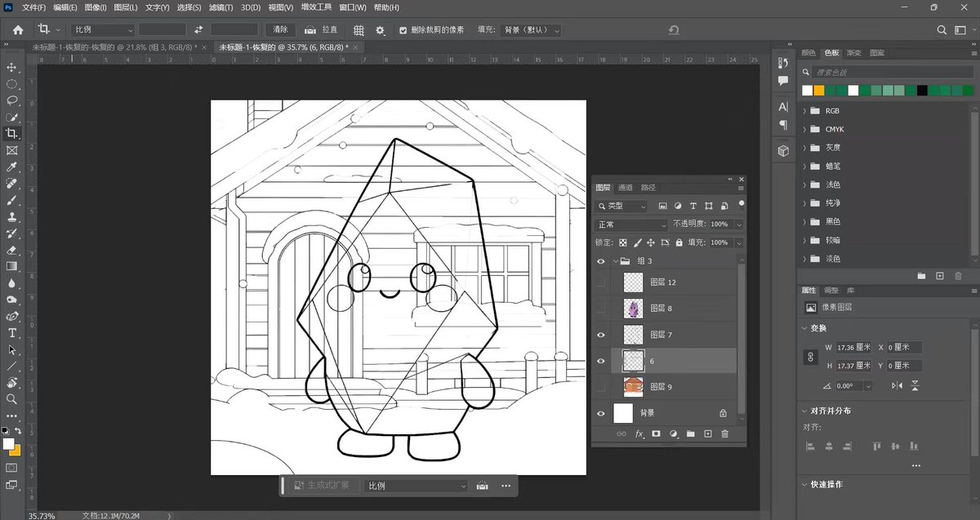Image resolution: width=980 pixels, height=520 pixels.
Task: Select the Gradient tool
Action: point(11,266)
